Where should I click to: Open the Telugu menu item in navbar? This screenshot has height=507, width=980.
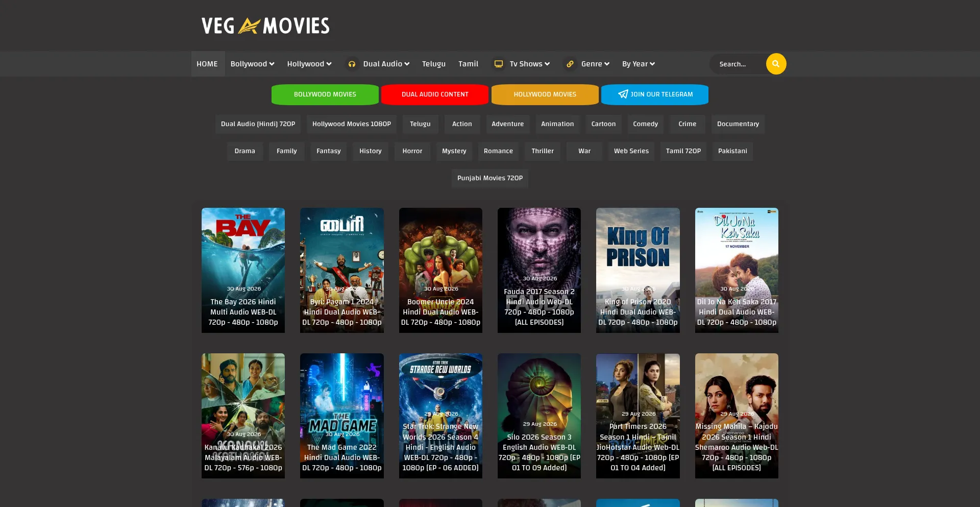coord(434,64)
